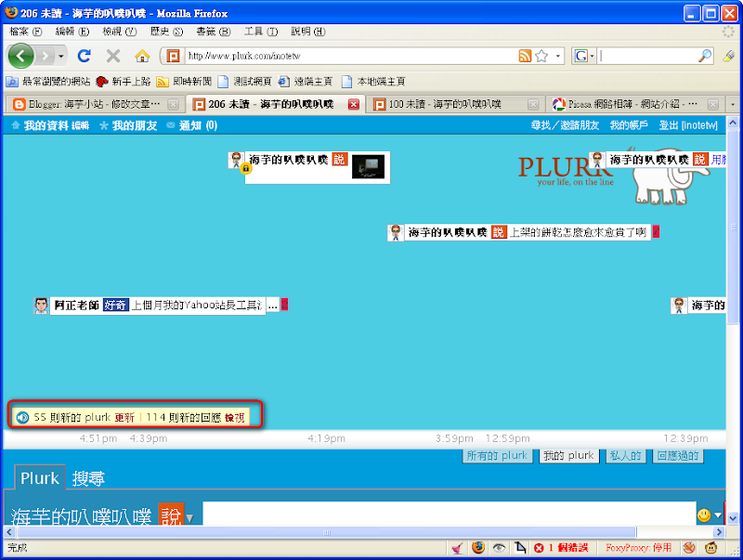The width and height of the screenshot is (743, 560).
Task: Click the 新手上路 bookmark
Action: pos(124,82)
